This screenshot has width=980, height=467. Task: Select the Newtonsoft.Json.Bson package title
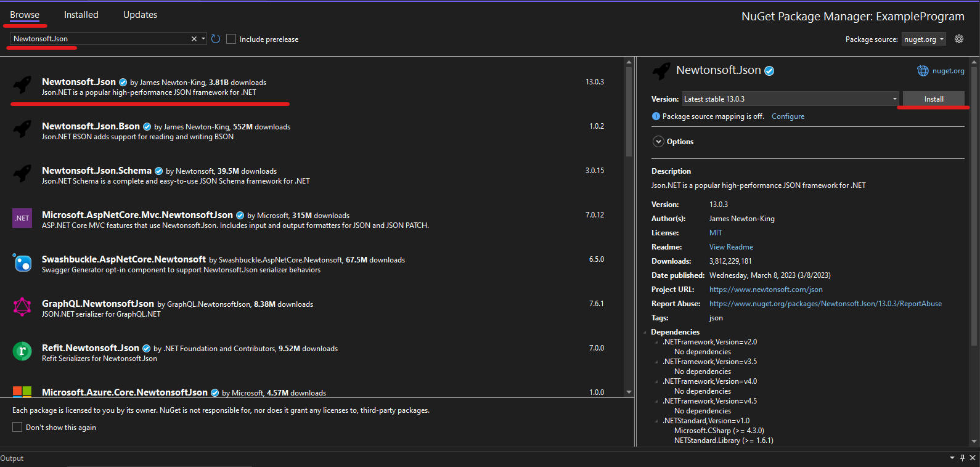point(91,126)
